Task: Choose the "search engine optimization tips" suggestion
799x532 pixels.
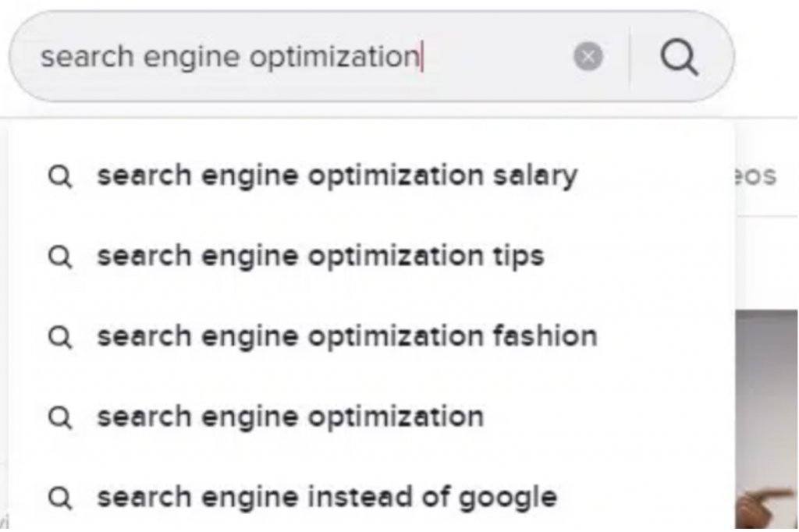Action: coord(320,257)
